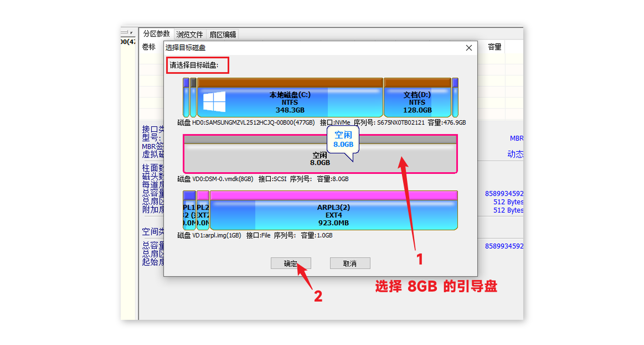Click the small partition after 文档(D:)
644x345 pixels.
455,98
